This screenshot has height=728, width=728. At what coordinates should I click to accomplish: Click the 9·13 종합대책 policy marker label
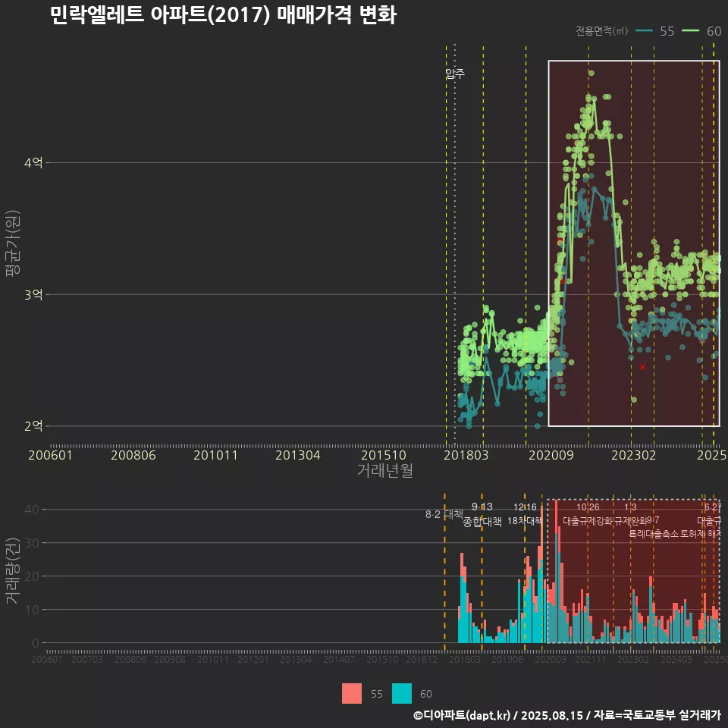pyautogui.click(x=482, y=514)
